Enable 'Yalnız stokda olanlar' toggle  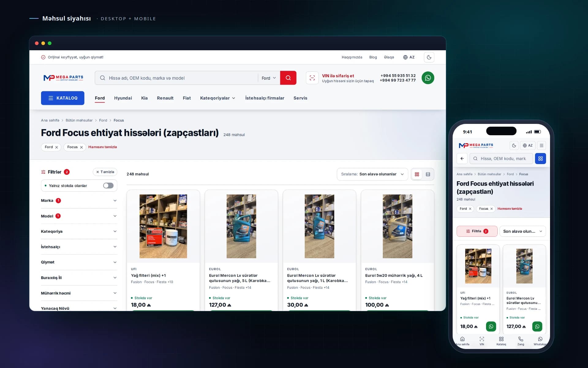tap(108, 186)
